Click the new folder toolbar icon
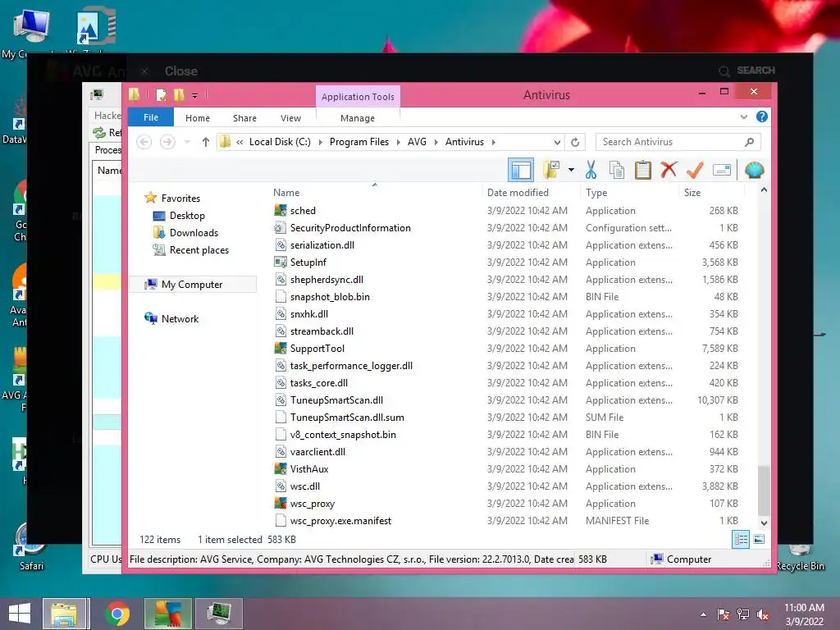This screenshot has width=840, height=630. point(551,171)
